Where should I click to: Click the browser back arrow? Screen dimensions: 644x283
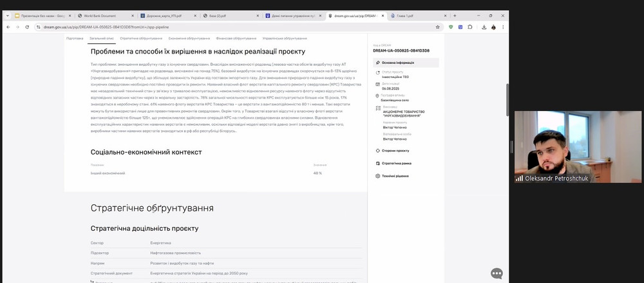pos(8,27)
